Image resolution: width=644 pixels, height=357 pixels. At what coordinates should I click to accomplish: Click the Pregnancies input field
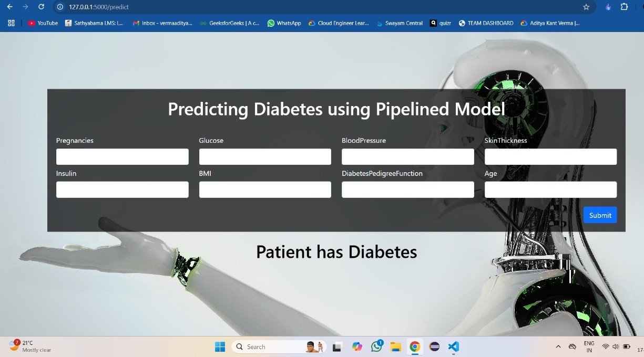pos(122,156)
